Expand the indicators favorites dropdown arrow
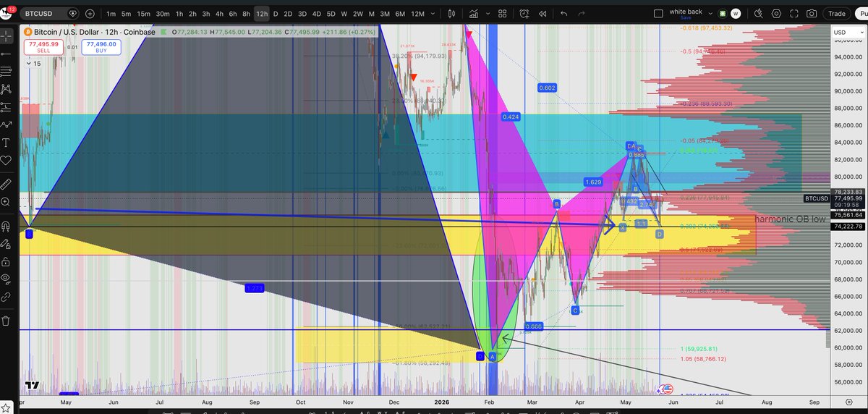The width and height of the screenshot is (868, 414). click(x=486, y=13)
